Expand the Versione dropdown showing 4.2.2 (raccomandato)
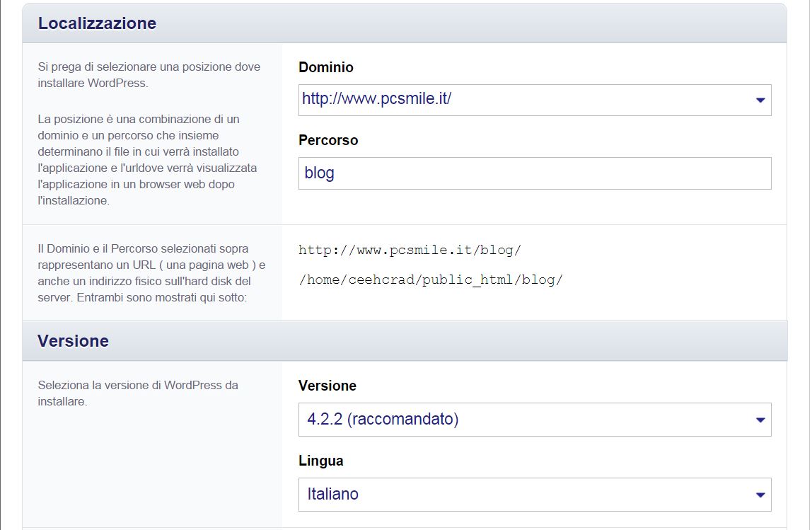 click(x=535, y=419)
